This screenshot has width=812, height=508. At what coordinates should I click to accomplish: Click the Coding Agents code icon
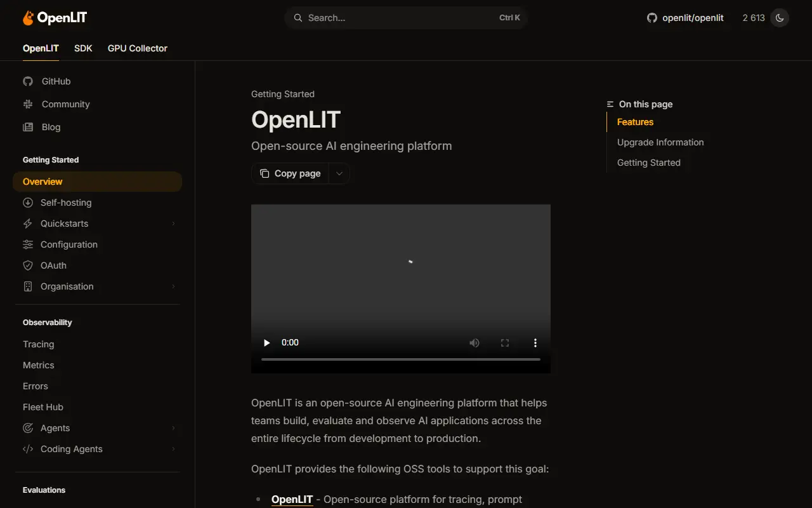click(28, 449)
